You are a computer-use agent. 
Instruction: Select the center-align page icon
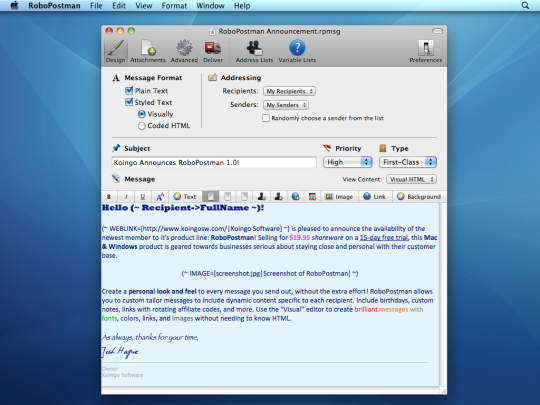pos(227,197)
